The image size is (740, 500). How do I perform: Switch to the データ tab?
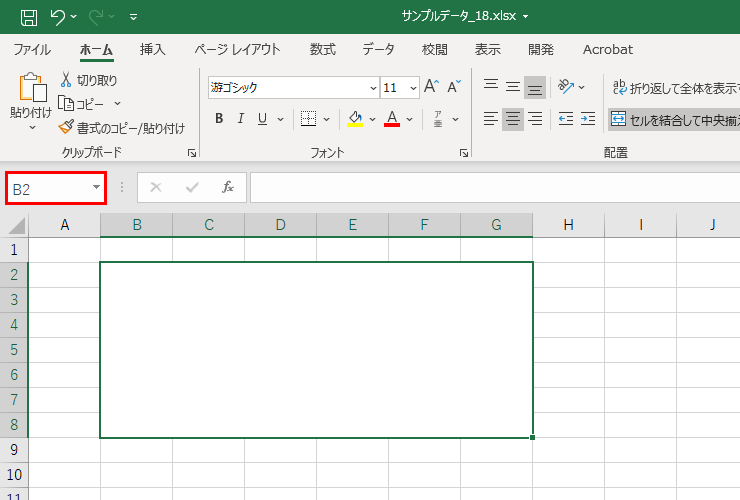(x=378, y=50)
